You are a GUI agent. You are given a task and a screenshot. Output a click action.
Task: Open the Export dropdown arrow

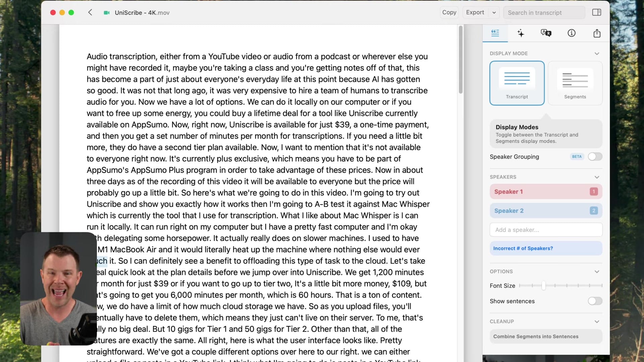coord(494,12)
